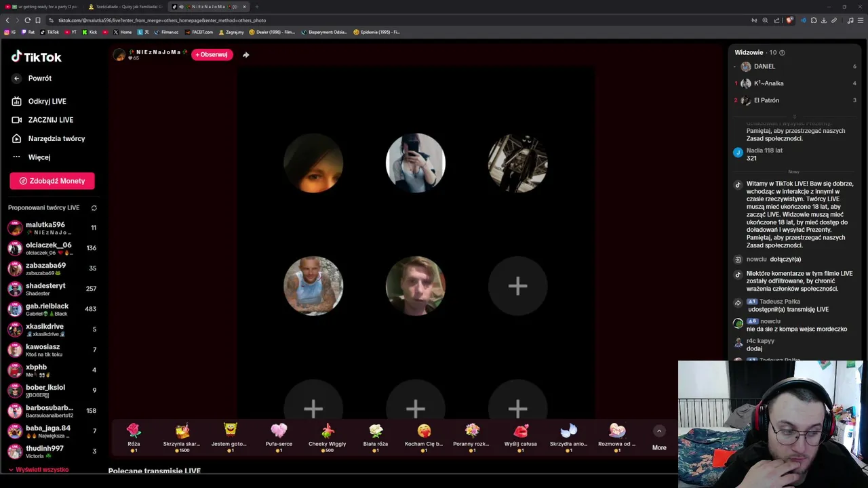Screen dimensions: 868x488
Task: Click Nadia 118 lat chat username
Action: tap(764, 150)
